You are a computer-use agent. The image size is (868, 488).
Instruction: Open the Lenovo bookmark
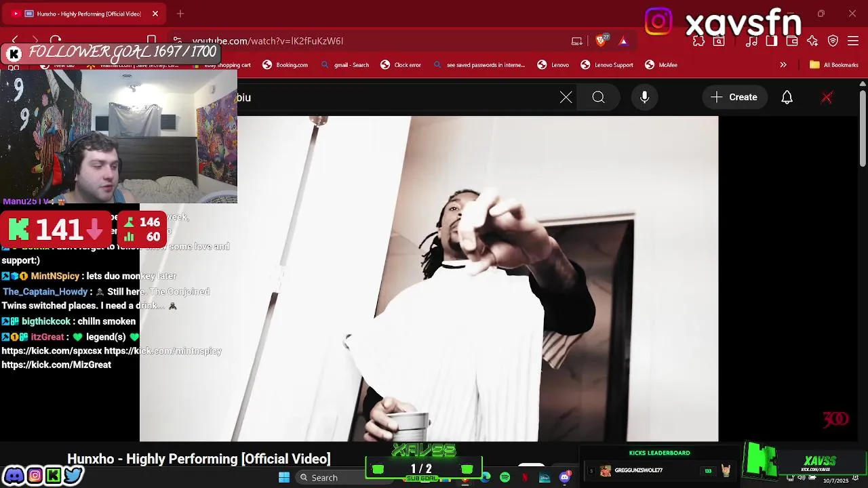pyautogui.click(x=553, y=65)
